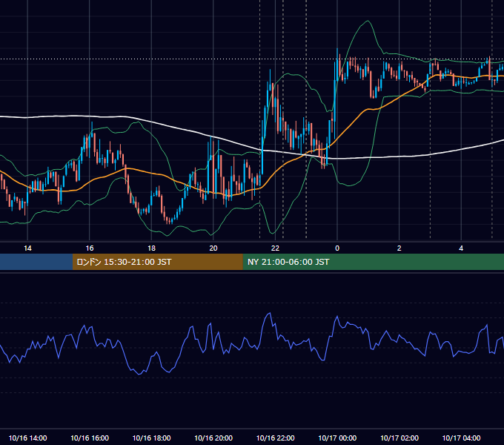The width and height of the screenshot is (504, 445).
Task: Click the 2 hour axis label
Action: point(399,248)
